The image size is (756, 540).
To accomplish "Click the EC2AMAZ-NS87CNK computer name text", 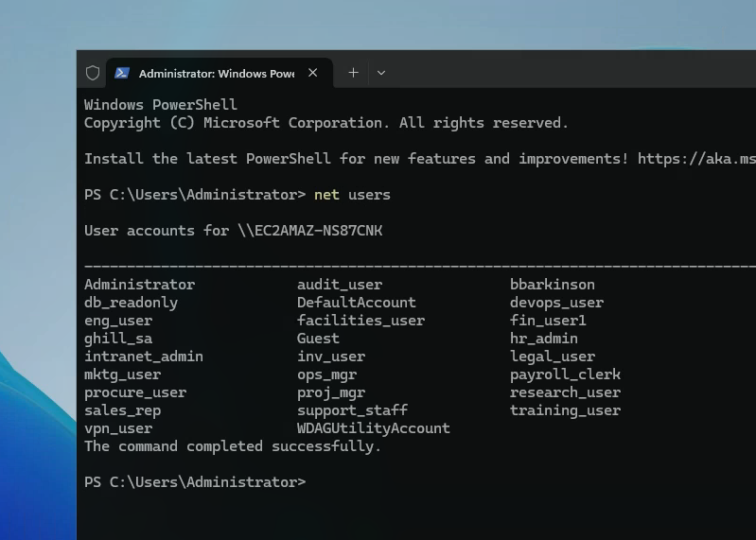I will (310, 231).
